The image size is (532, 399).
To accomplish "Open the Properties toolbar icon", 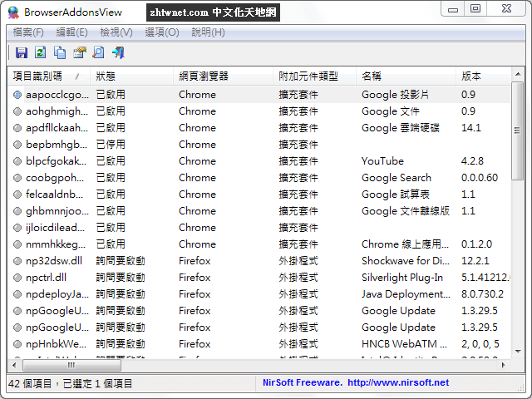I will (x=80, y=52).
